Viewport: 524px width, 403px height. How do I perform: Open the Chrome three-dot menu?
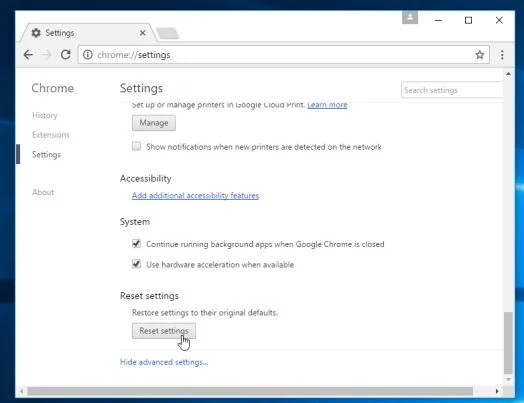pos(502,55)
